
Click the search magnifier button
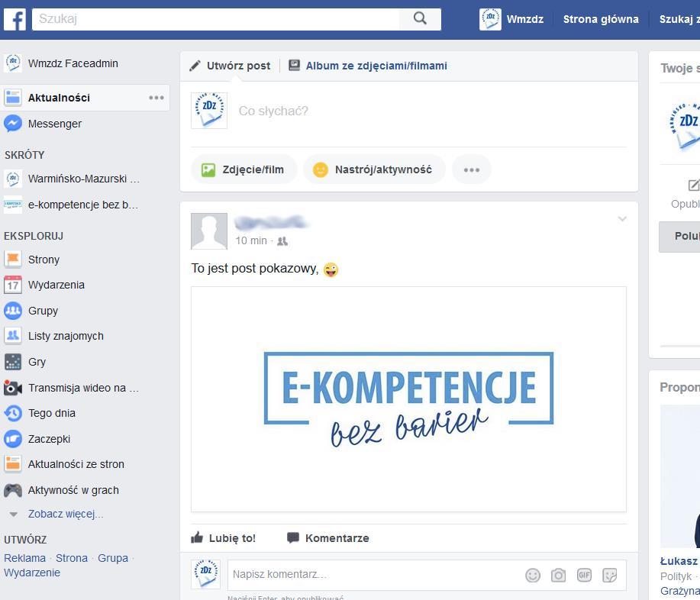click(x=420, y=19)
